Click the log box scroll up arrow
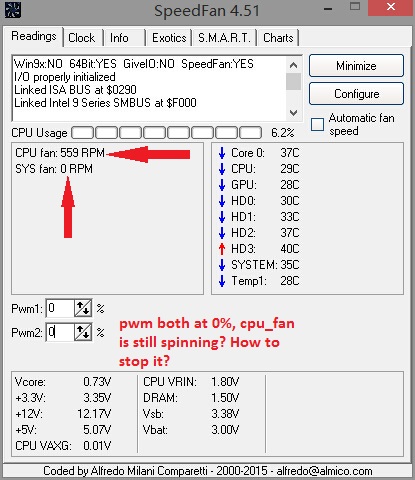The width and height of the screenshot is (415, 480). [293, 65]
